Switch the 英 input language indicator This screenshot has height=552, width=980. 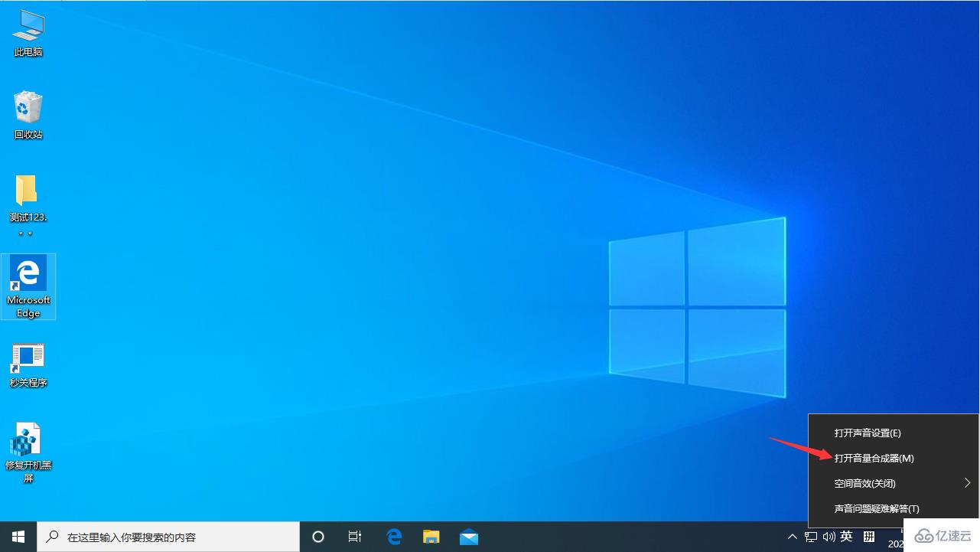click(846, 537)
